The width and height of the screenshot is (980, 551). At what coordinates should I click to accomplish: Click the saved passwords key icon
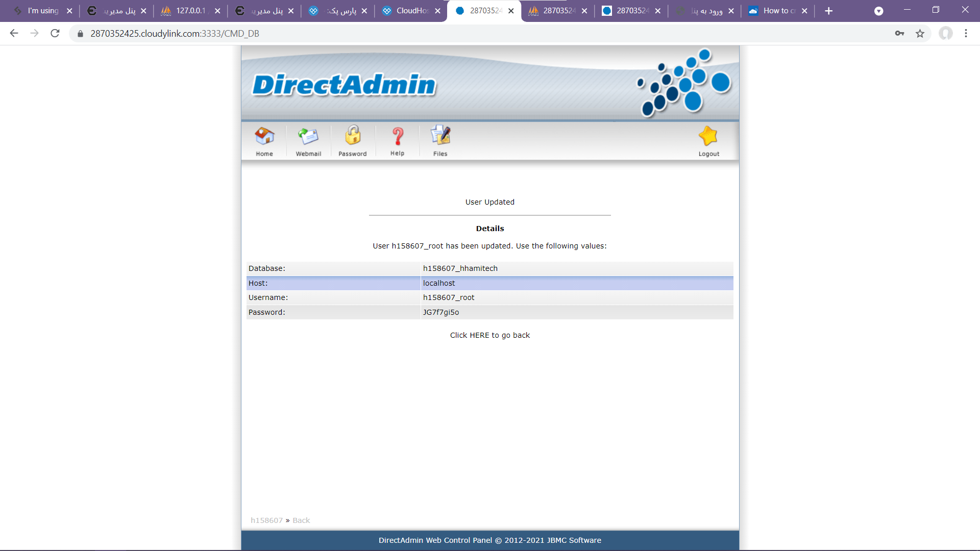click(899, 34)
